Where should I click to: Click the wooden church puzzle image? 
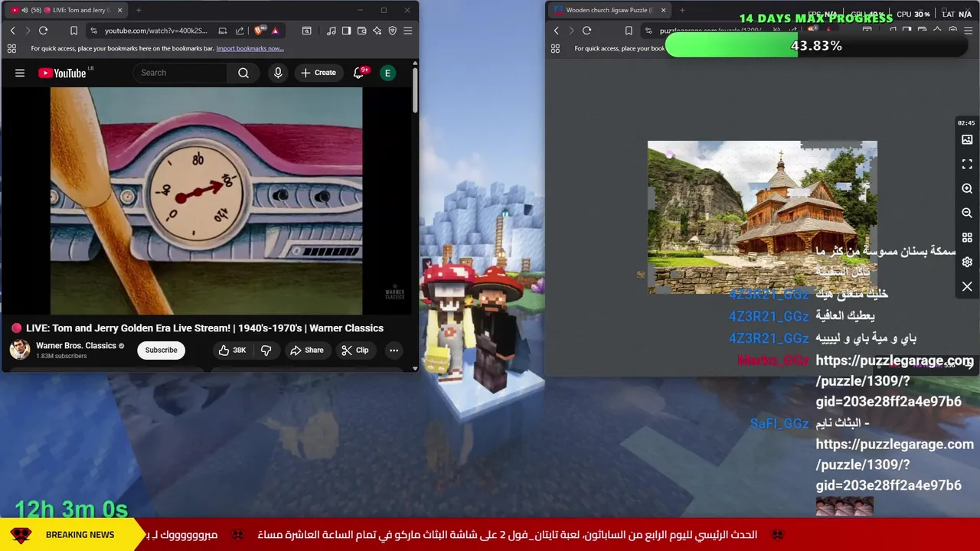[x=763, y=217]
